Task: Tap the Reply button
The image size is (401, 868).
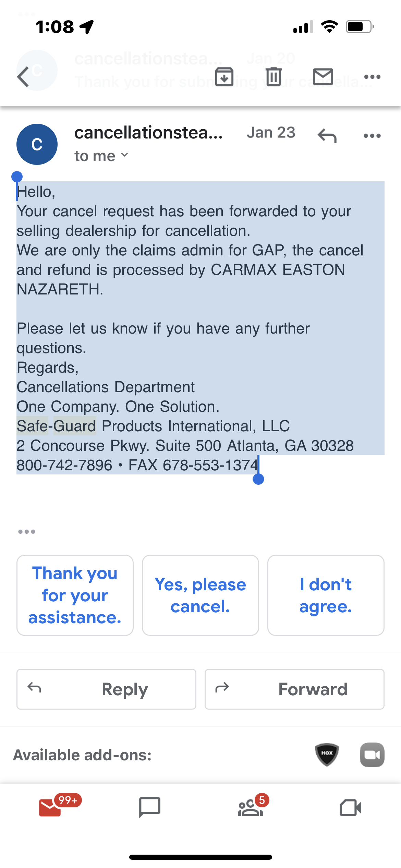Action: [x=106, y=689]
